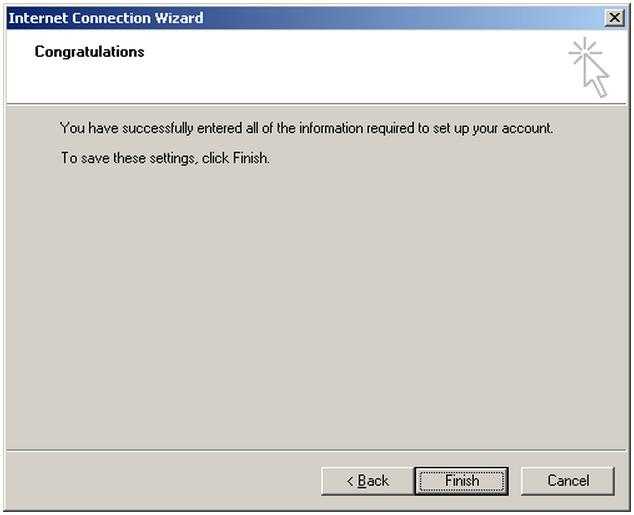Click the '<' symbol on Back button

350,481
